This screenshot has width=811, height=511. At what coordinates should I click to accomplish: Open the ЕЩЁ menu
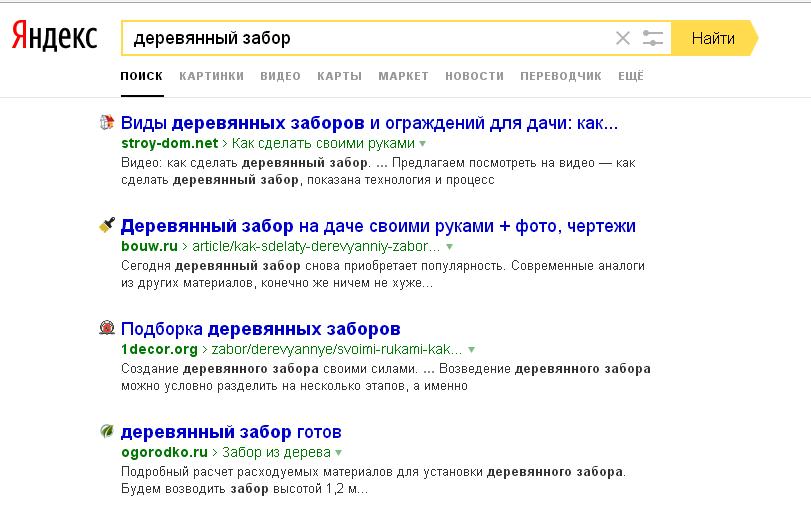631,76
